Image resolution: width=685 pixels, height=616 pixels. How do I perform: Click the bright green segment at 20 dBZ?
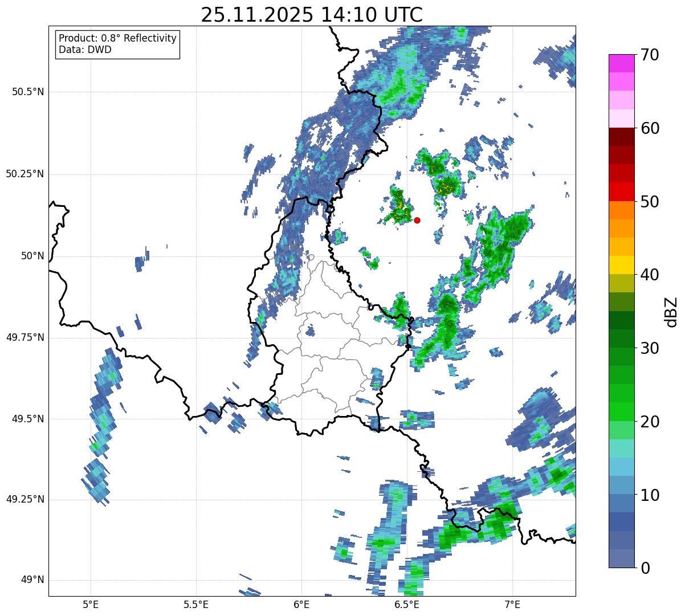tap(621, 412)
